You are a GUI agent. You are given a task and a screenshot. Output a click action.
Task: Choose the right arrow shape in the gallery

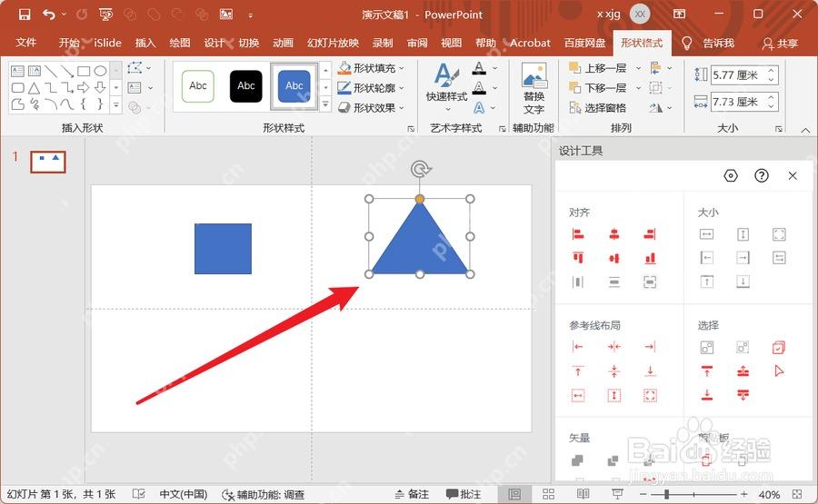click(x=84, y=87)
